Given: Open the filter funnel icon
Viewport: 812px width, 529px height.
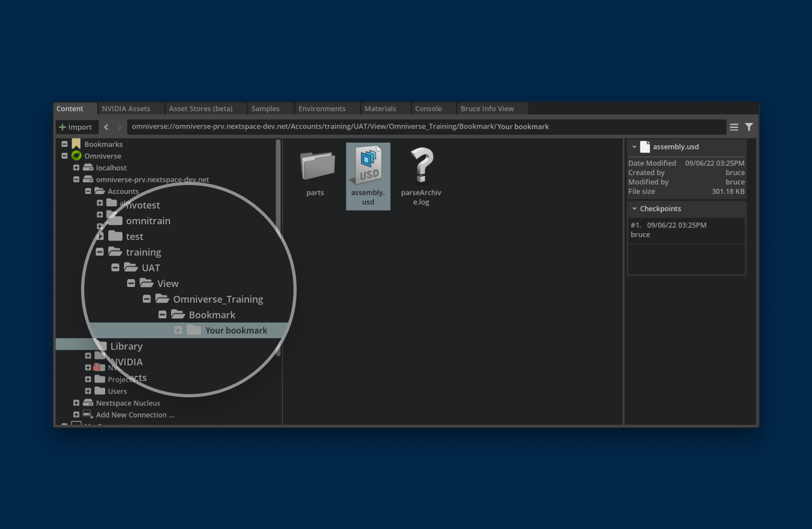Looking at the screenshot, I should tap(749, 127).
